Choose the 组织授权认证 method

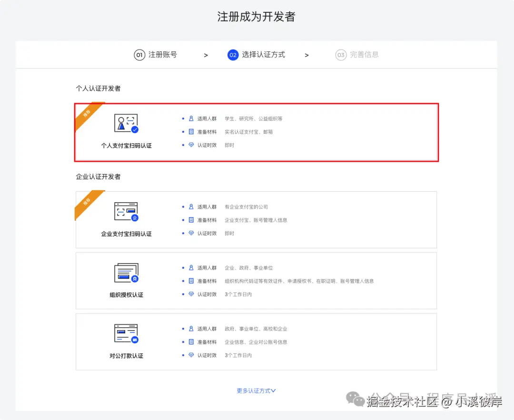coord(257,281)
